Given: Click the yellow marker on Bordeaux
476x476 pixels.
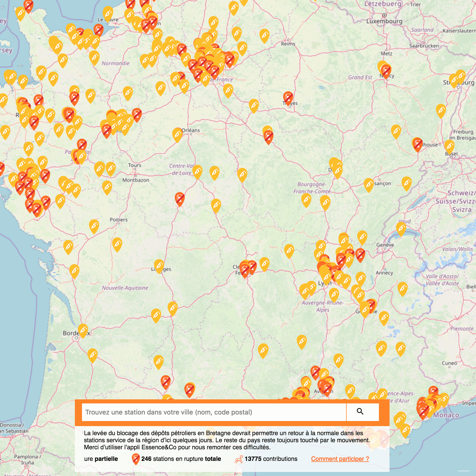Looking at the screenshot, I should click(x=83, y=330).
